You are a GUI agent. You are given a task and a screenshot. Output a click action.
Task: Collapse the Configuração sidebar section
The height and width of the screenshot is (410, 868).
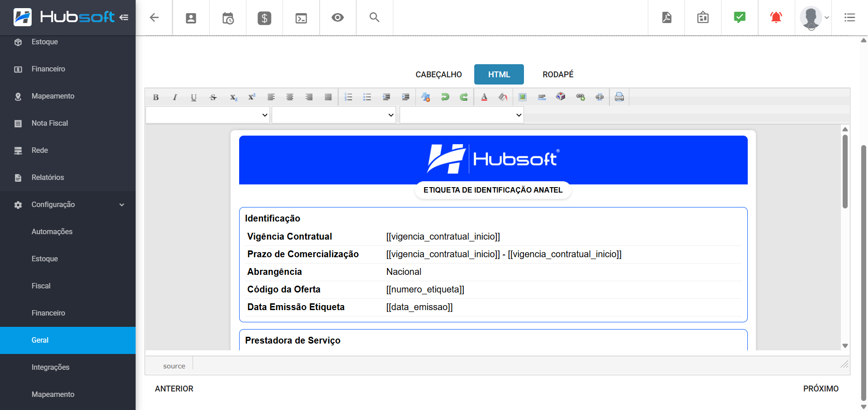(67, 204)
